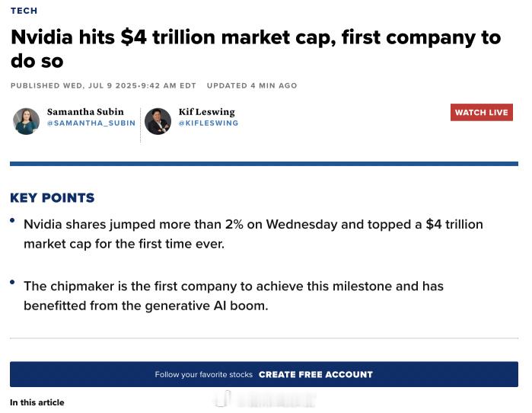Viewport: 532px width, 413px height.
Task: Open the @KIFLESWING Twitter handle
Action: [x=209, y=123]
